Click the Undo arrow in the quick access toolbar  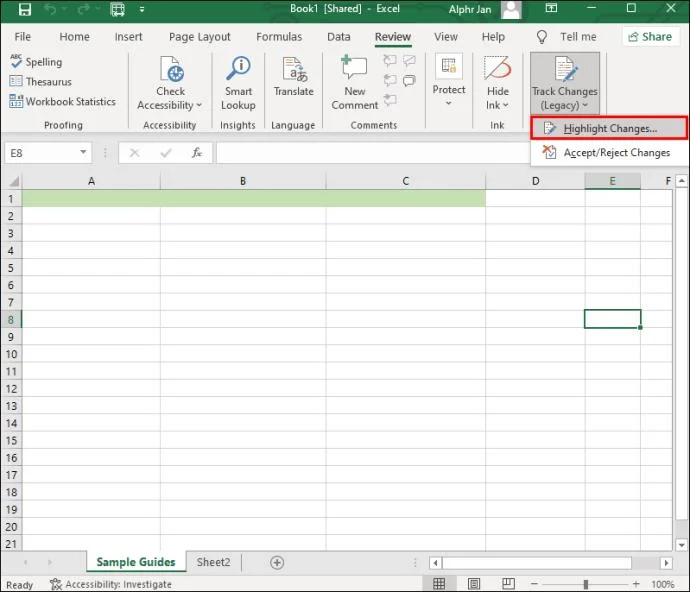click(50, 9)
